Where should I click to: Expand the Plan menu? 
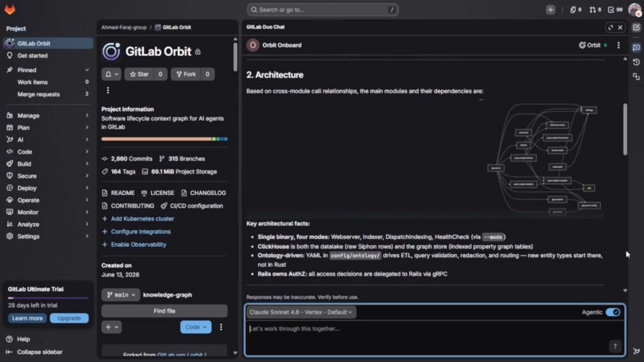49,128
